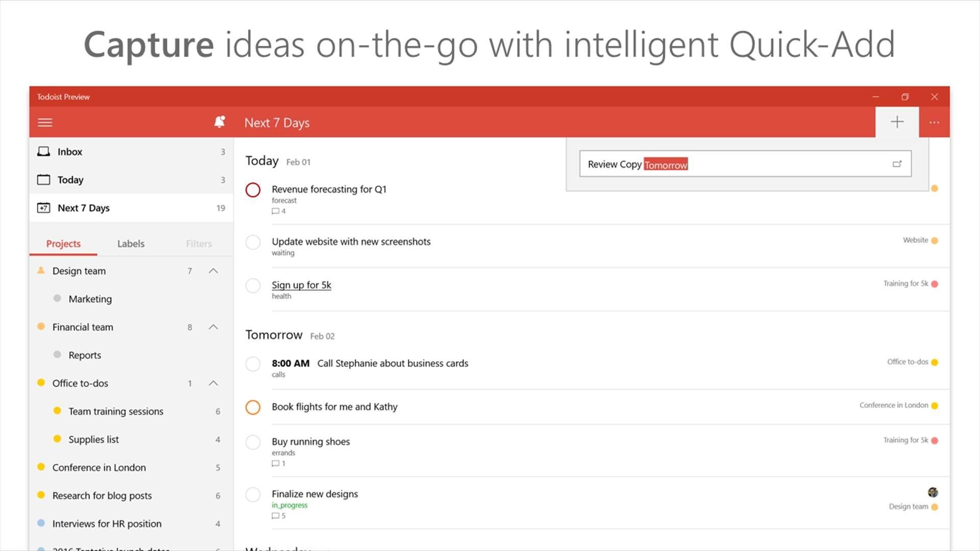Screen dimensions: 980x551
Task: Open comments on Finalize new designs
Action: [279, 516]
